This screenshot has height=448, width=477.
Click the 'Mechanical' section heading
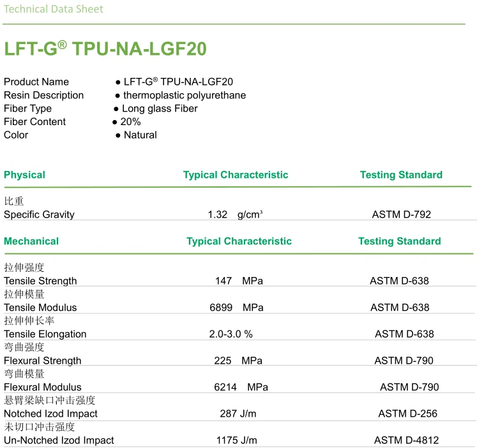coord(31,241)
